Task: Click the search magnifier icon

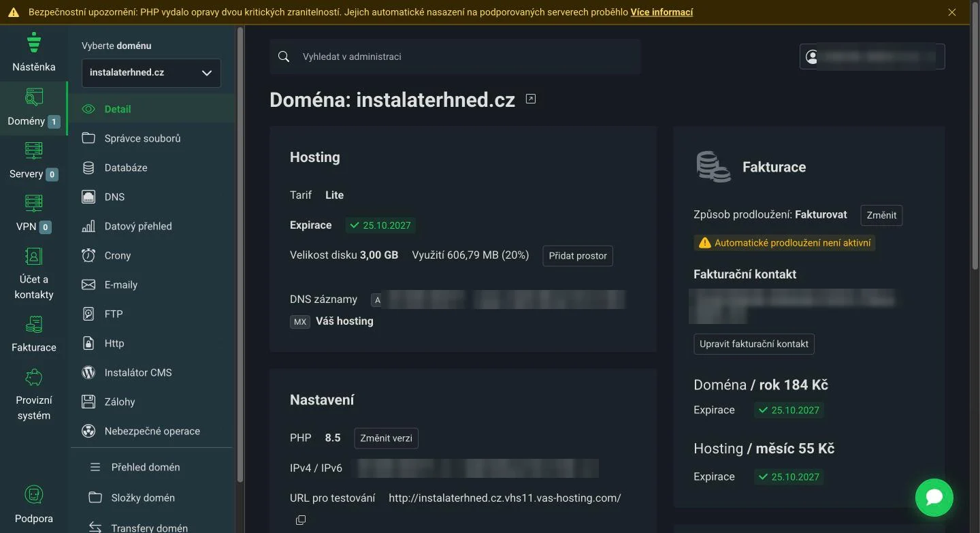Action: click(x=284, y=56)
